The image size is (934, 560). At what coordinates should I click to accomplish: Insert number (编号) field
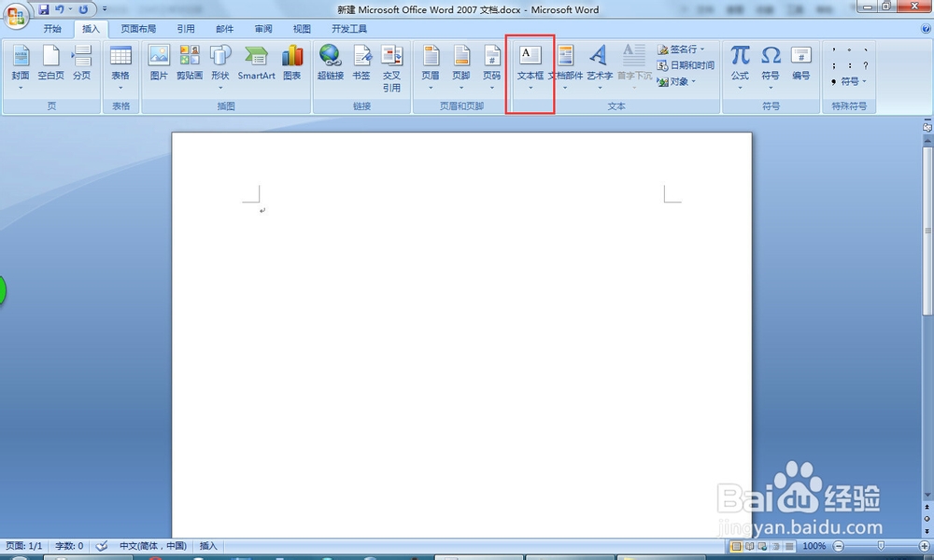point(801,63)
